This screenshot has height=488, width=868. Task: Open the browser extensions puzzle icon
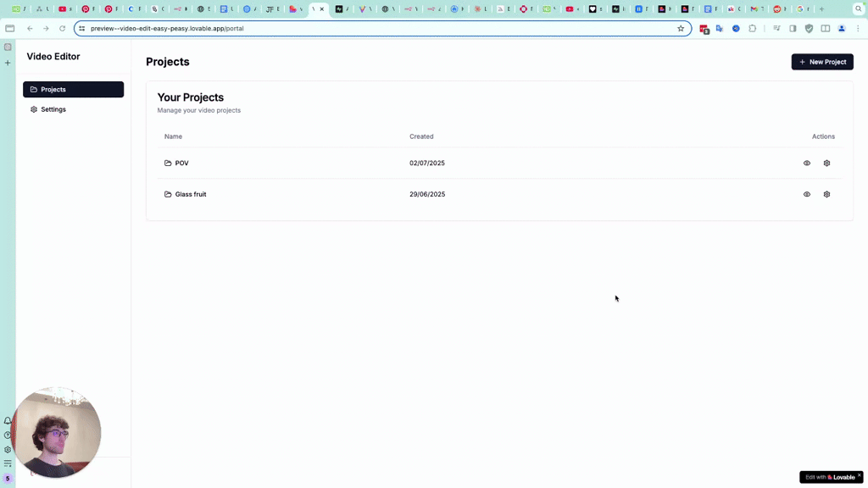752,28
